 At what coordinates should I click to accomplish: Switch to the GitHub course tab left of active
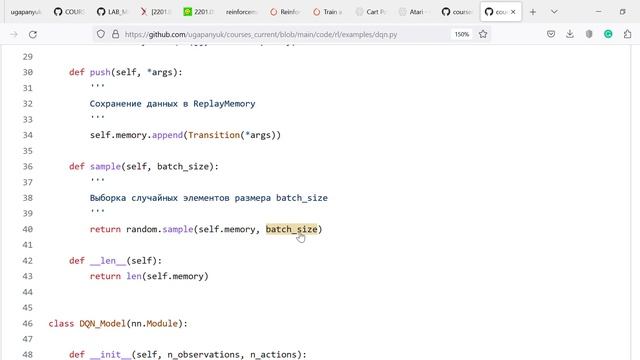click(x=457, y=12)
